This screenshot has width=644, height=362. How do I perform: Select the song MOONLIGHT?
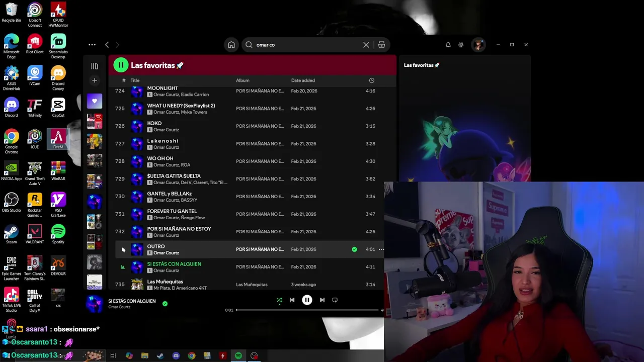point(163,88)
